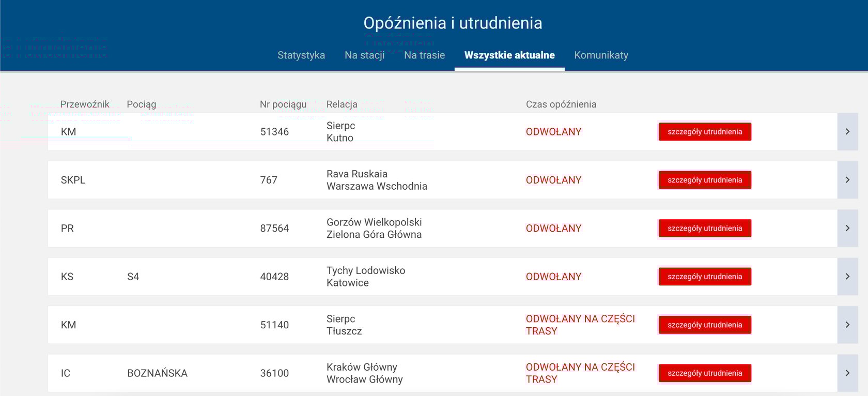Expand the KM 51346 Sierpc–Kutno row chevron
868x396 pixels.
(x=847, y=132)
